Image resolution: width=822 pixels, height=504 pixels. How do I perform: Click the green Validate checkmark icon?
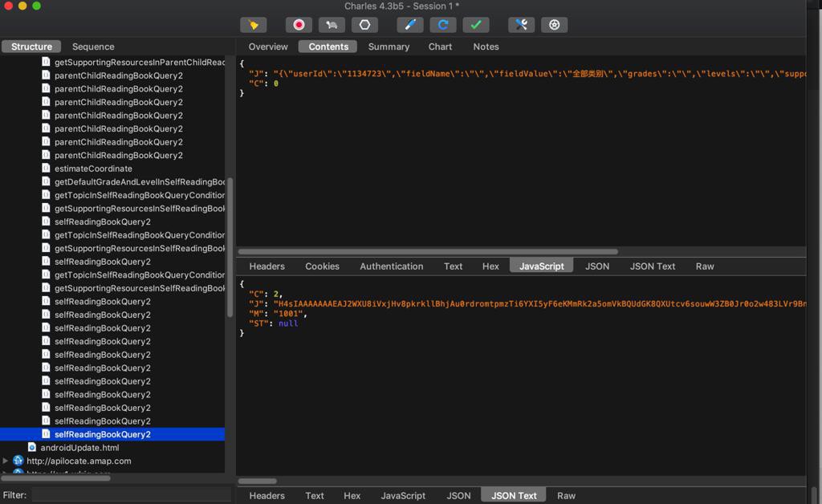click(475, 25)
